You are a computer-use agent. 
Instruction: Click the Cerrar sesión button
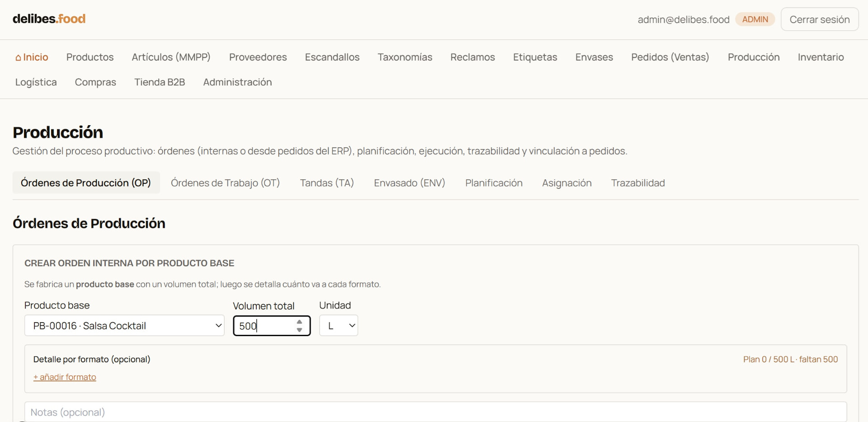pos(819,19)
